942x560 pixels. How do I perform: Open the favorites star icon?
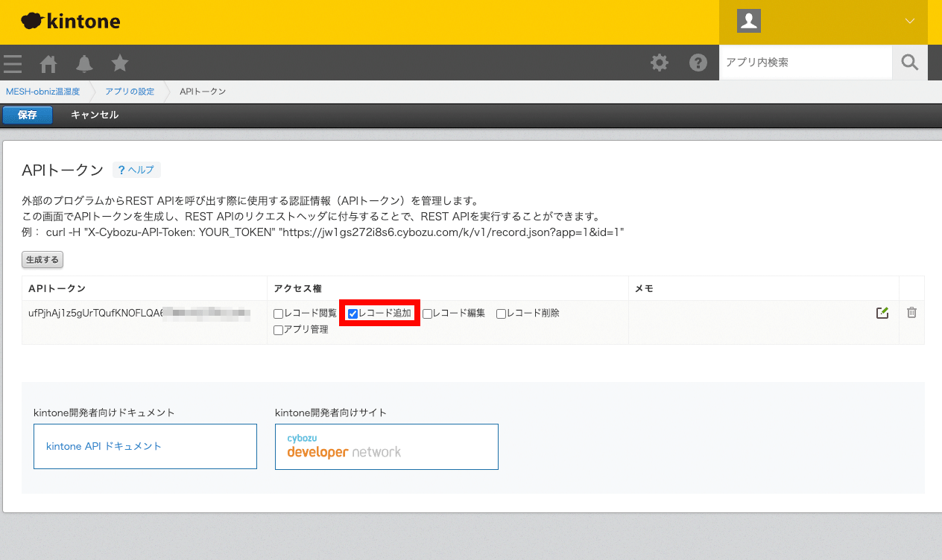coord(120,63)
